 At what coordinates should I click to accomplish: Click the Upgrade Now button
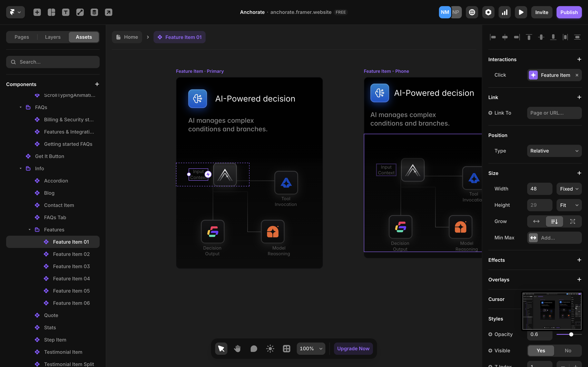pyautogui.click(x=353, y=349)
